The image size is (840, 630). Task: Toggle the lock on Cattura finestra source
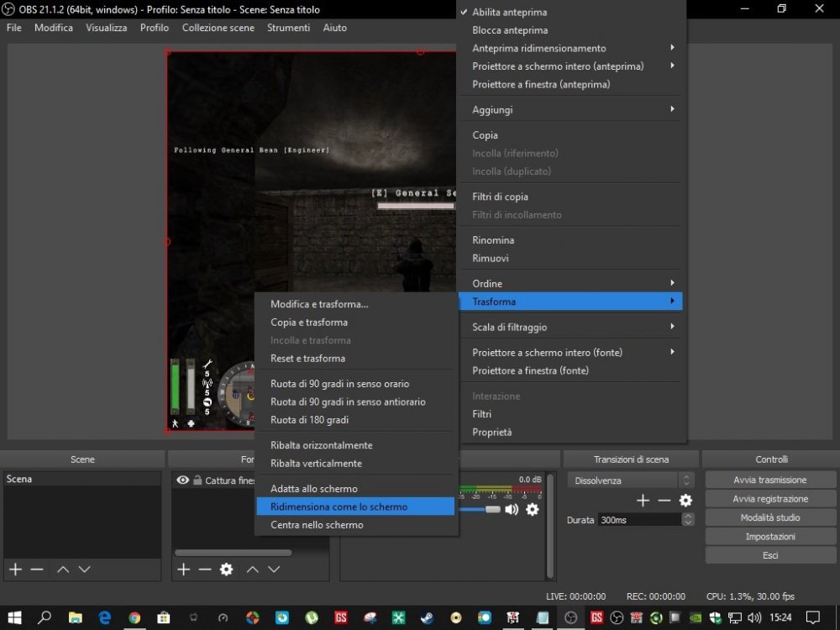[x=197, y=480]
